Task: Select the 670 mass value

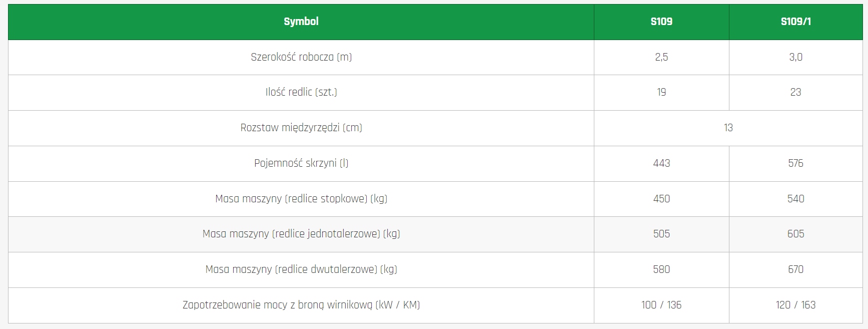Action: (x=795, y=269)
